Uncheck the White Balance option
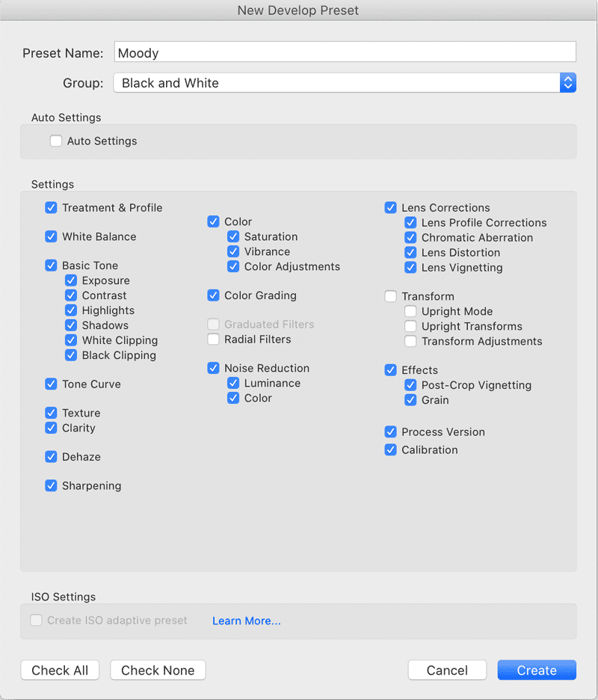The width and height of the screenshot is (598, 700). 51,236
